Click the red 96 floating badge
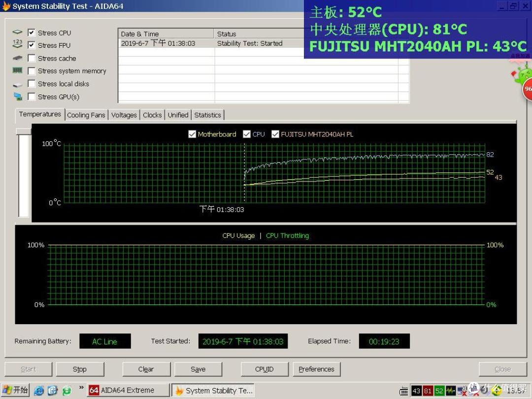Viewport: 532px width, 399px height. click(527, 89)
